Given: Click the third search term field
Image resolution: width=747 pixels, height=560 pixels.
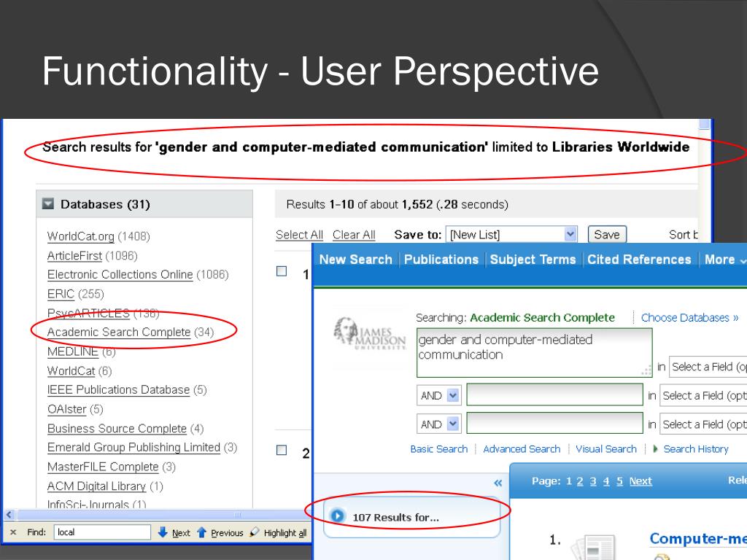Looking at the screenshot, I should click(554, 424).
